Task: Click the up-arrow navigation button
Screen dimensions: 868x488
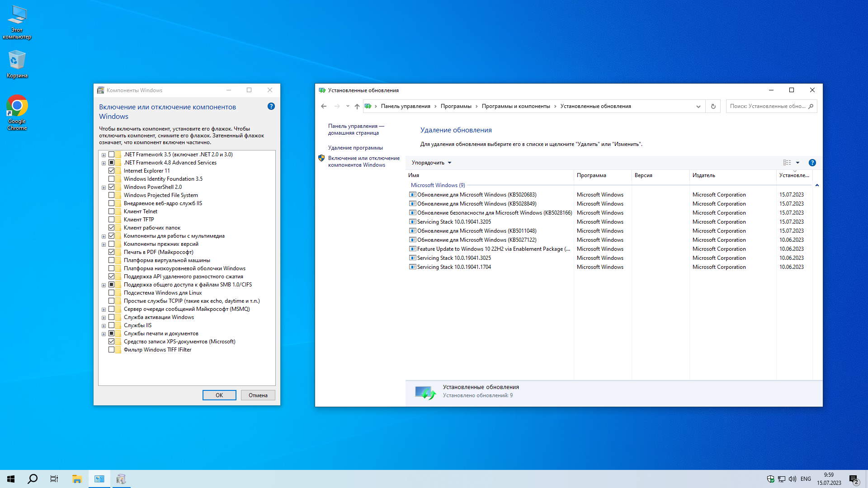Action: 357,106
